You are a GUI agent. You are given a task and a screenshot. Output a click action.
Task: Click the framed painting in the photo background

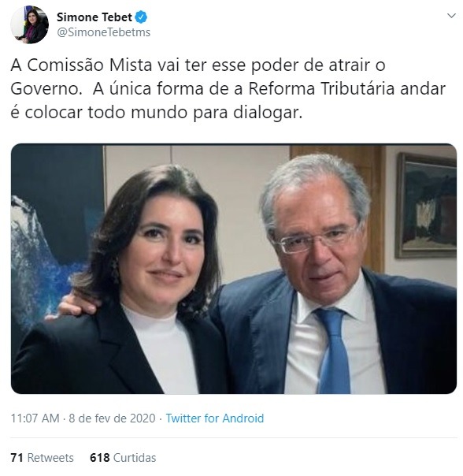pos(426,206)
